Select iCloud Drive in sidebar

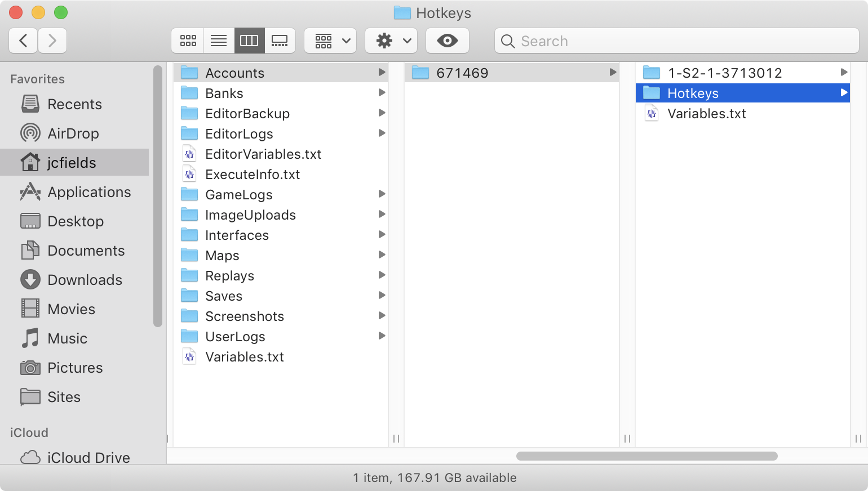tap(88, 457)
